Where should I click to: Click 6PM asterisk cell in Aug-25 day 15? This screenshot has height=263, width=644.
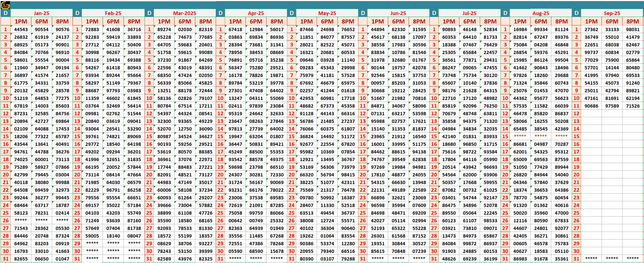(x=541, y=136)
